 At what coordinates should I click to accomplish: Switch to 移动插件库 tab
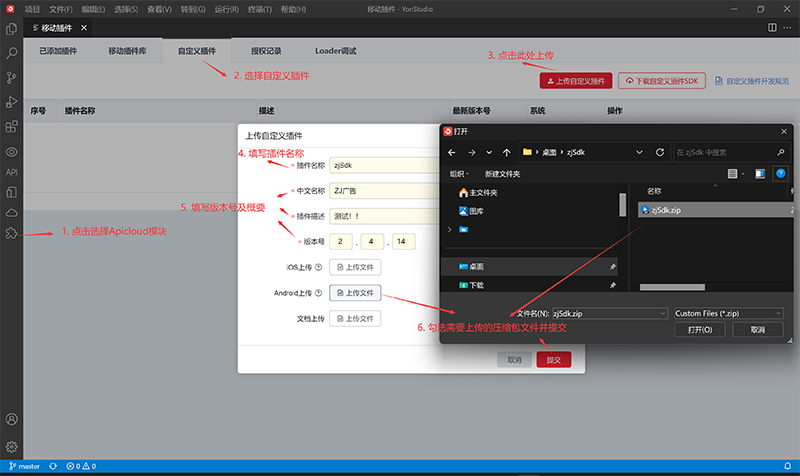[128, 51]
